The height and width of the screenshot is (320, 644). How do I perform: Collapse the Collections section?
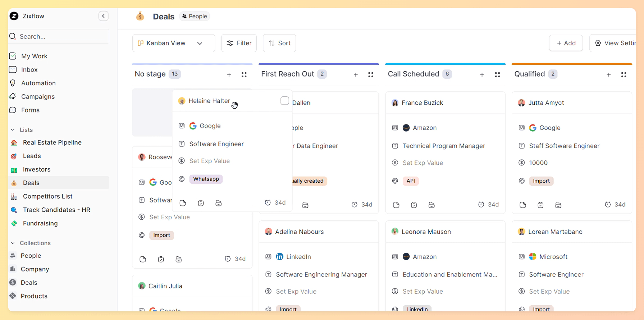pyautogui.click(x=13, y=243)
